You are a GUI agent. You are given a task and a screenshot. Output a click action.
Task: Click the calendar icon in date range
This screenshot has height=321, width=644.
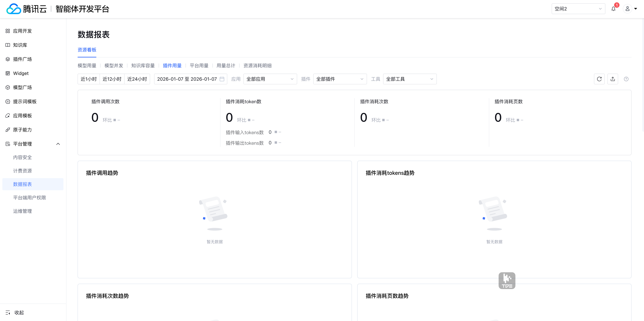click(222, 79)
